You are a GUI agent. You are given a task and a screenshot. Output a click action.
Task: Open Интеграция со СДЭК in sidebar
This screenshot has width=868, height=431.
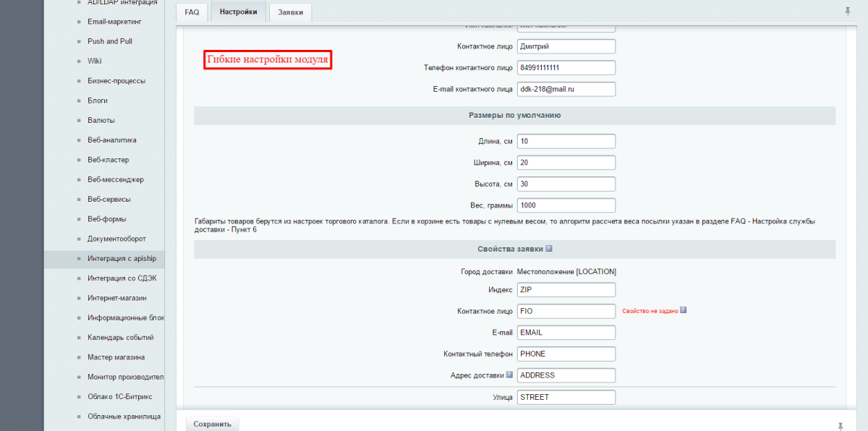coord(122,278)
